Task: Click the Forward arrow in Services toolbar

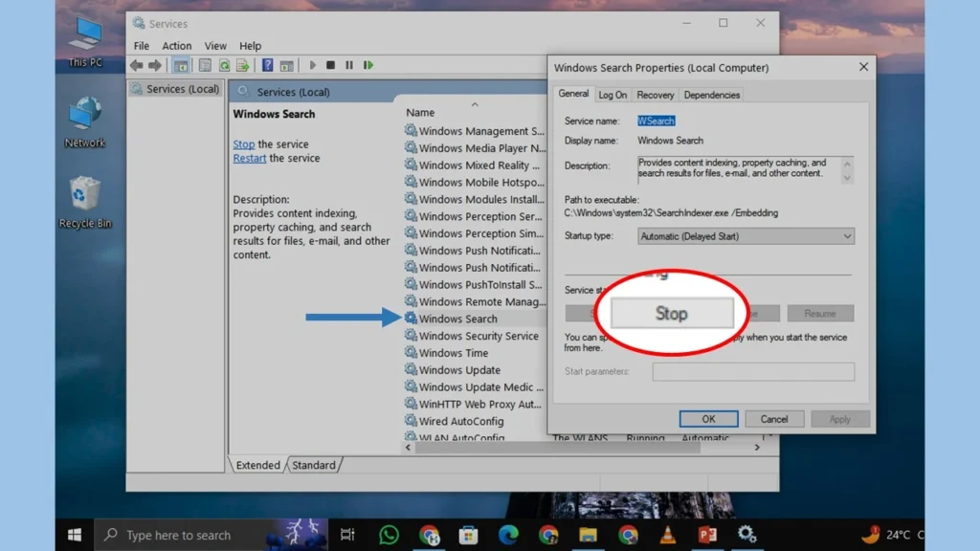Action: (155, 65)
